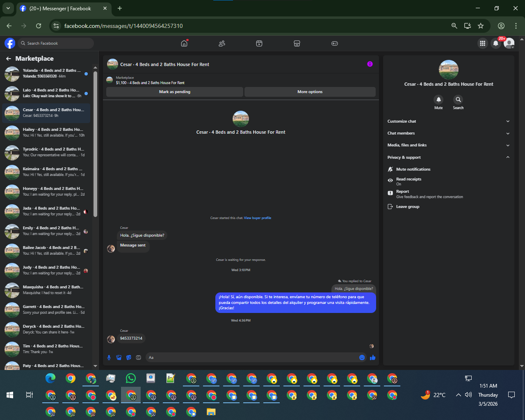Viewport: 525px width, 420px height.
Task: Send voice clip microphone icon
Action: [x=109, y=358]
